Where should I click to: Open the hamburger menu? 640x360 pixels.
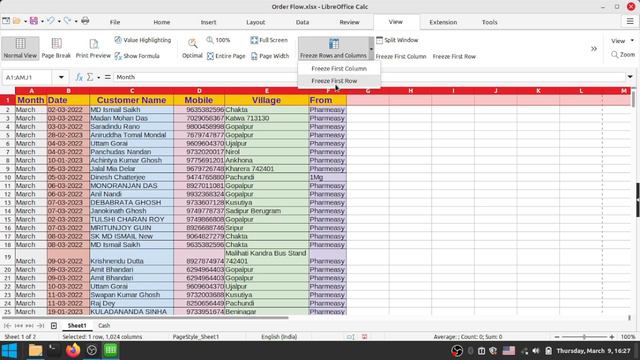630,21
